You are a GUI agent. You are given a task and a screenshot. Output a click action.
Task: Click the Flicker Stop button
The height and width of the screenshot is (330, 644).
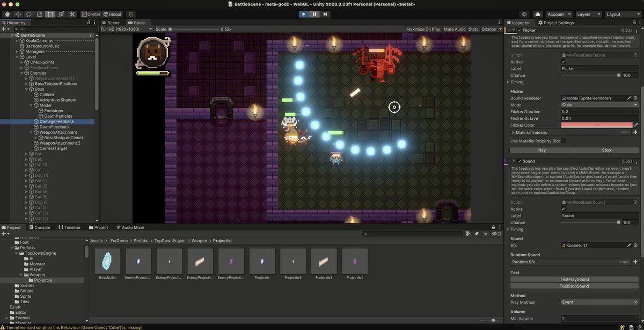606,150
